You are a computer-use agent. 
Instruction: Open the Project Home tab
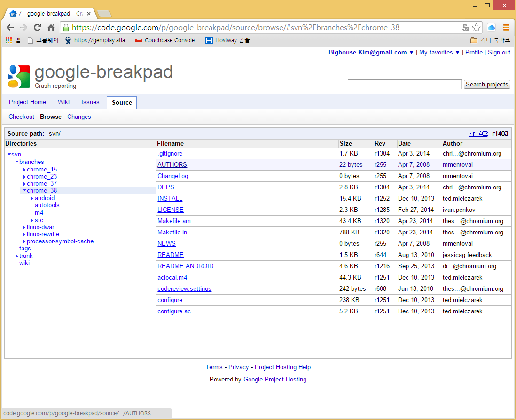click(27, 102)
